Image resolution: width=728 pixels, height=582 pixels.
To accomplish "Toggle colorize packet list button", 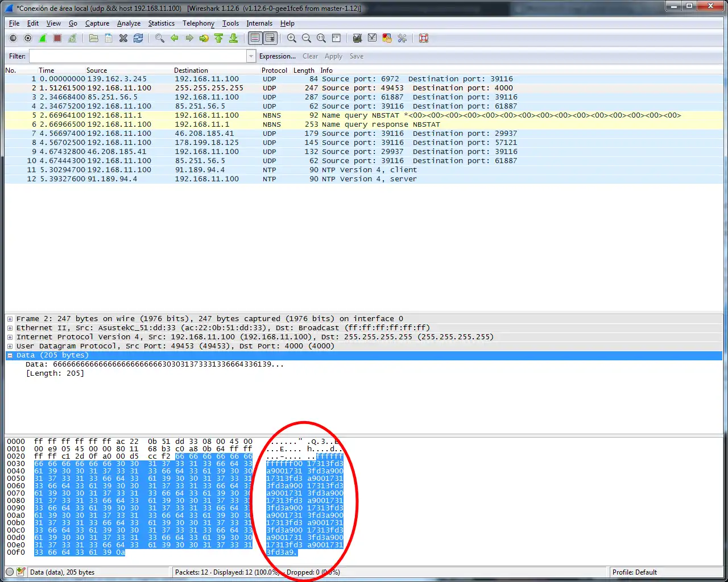I will 255,38.
